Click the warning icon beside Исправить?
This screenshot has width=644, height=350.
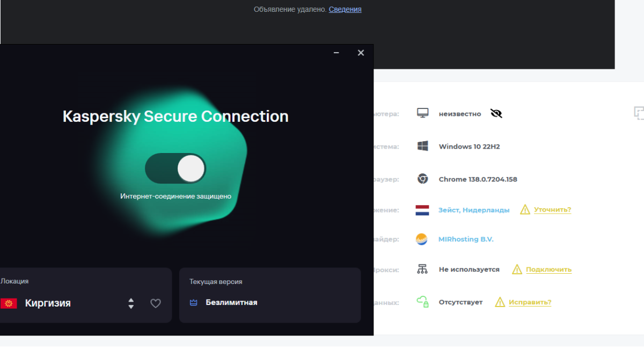[x=500, y=302]
